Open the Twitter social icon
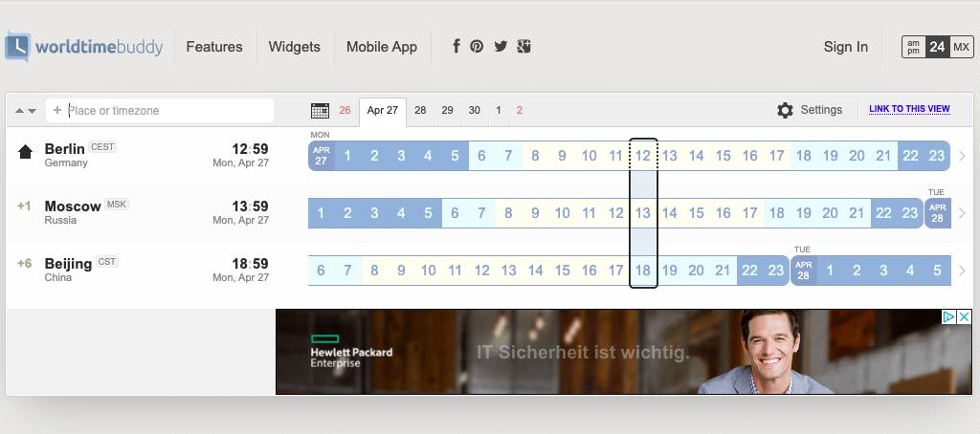 (x=501, y=46)
